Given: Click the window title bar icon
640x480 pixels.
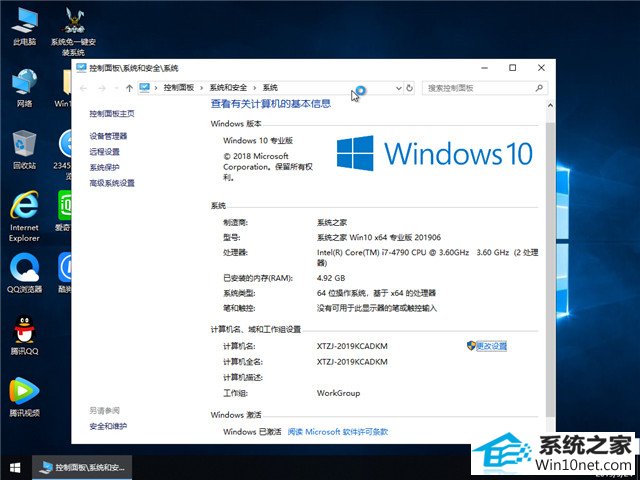Looking at the screenshot, I should click(81, 68).
